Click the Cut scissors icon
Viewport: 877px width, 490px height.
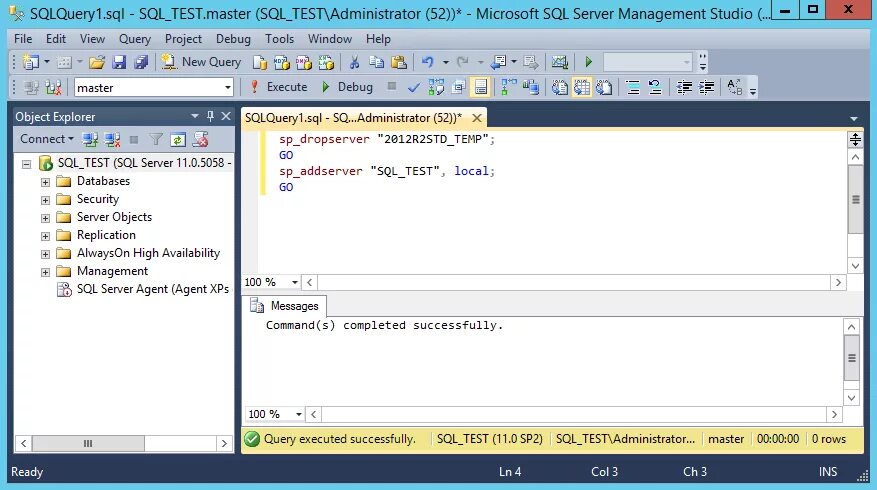click(x=354, y=62)
